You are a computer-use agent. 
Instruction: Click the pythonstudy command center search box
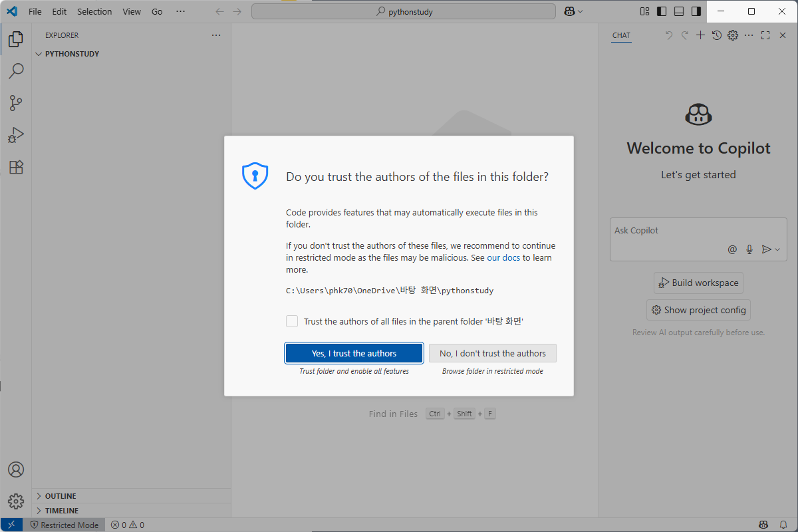tap(403, 11)
